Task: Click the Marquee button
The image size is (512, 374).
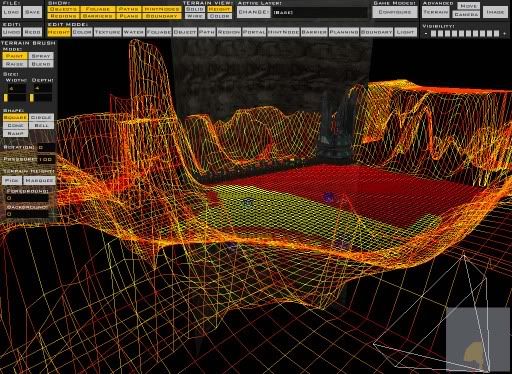Action: point(39,180)
